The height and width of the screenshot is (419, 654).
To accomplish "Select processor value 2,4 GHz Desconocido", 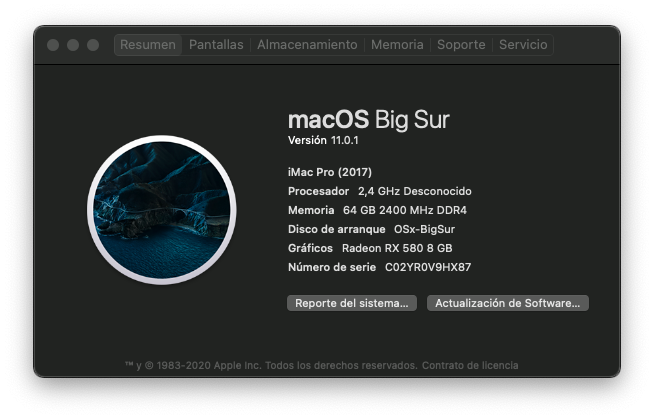I will click(415, 191).
